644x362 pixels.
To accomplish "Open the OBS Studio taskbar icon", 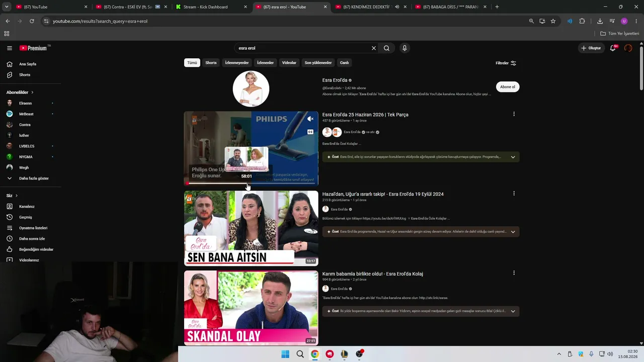I will click(x=359, y=354).
